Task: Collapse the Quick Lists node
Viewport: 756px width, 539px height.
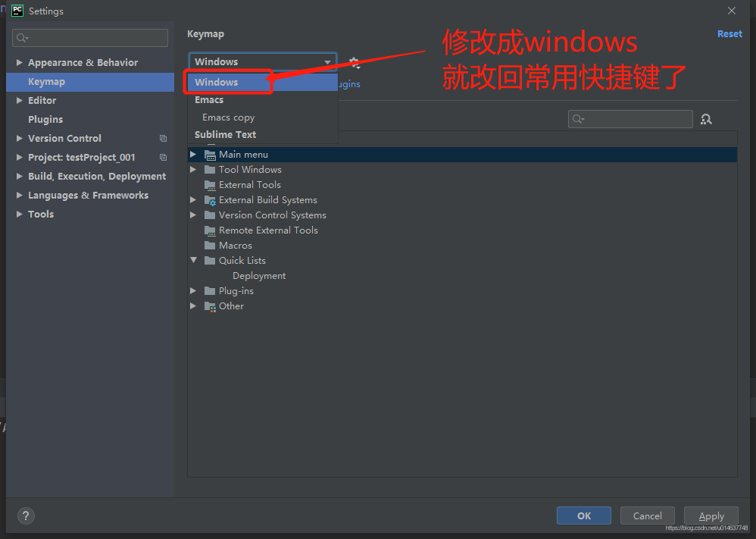Action: tap(193, 260)
